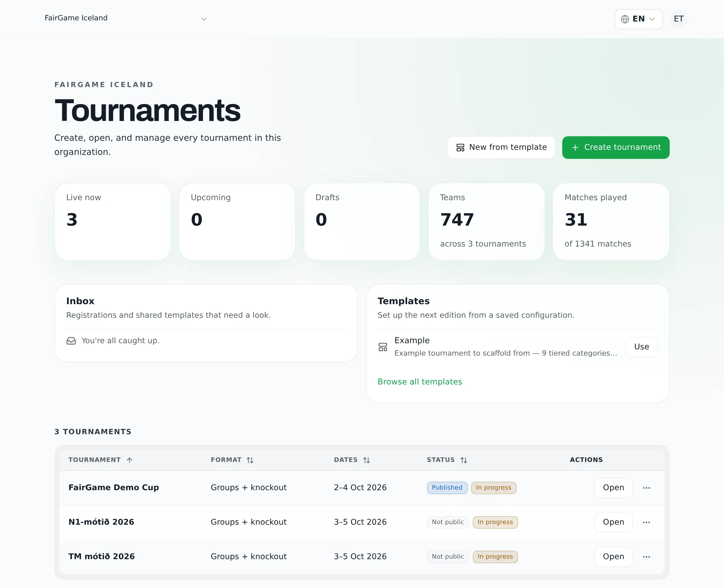This screenshot has height=588, width=724.
Task: Click the Use button for Example template
Action: [641, 347]
